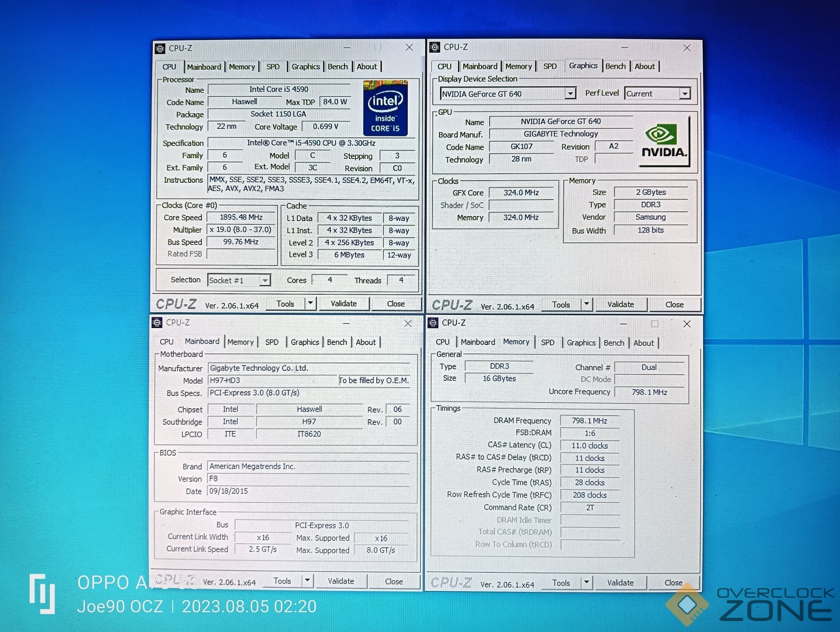Click Validate in the Mainboard window
This screenshot has height=632, width=840.
click(x=341, y=581)
